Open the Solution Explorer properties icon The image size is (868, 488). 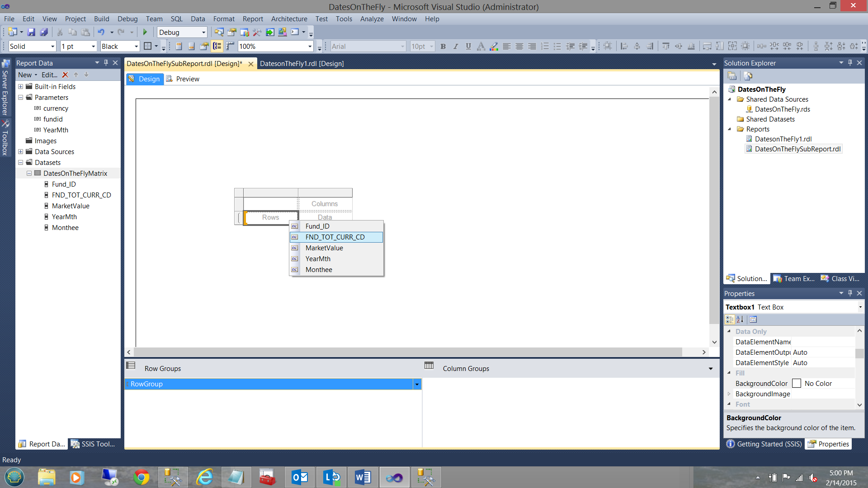coord(732,76)
